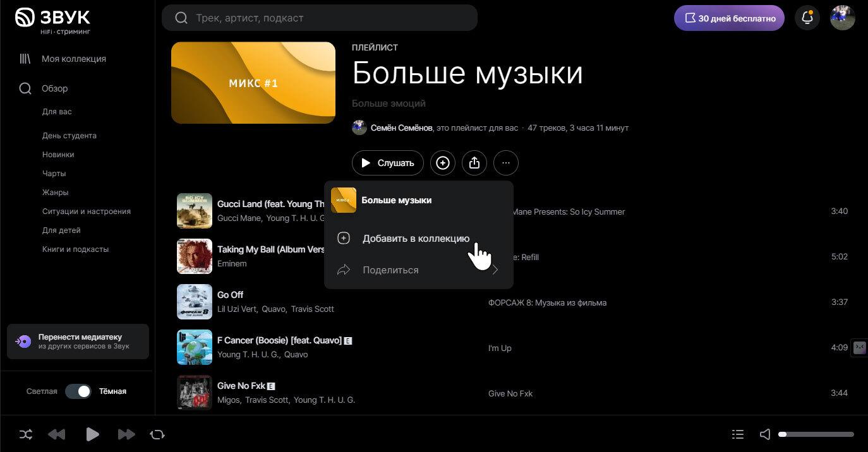Open the user profile avatar menu
The height and width of the screenshot is (452, 868).
click(x=842, y=18)
